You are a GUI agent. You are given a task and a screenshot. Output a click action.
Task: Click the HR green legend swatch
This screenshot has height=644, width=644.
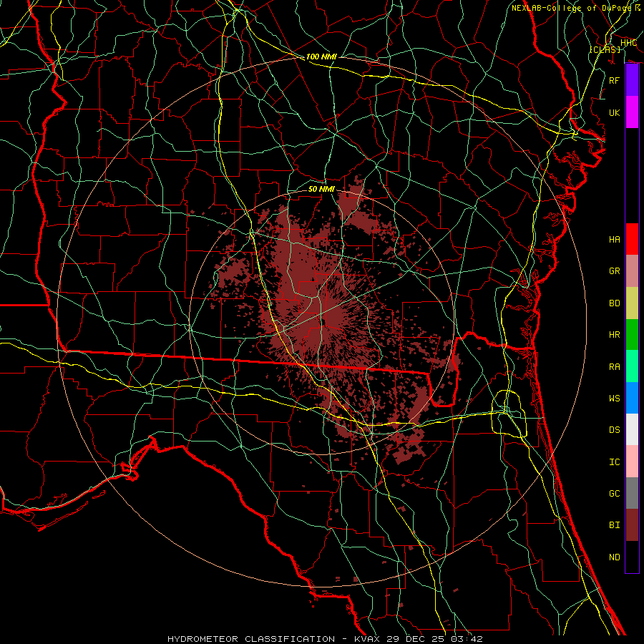[x=632, y=335]
